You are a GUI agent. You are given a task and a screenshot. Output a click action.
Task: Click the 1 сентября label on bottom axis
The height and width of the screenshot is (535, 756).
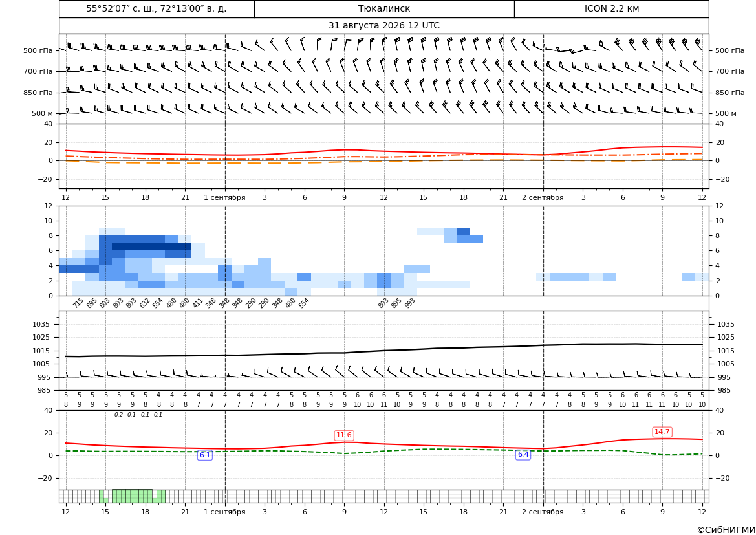tap(224, 512)
